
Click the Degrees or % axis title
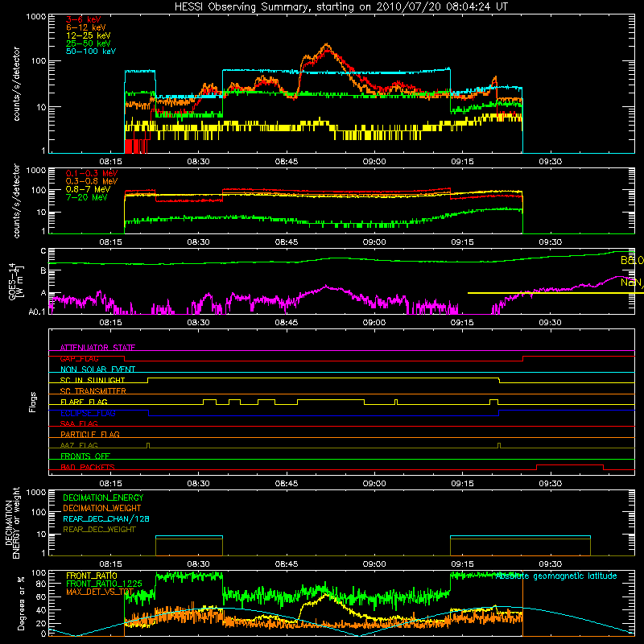click(x=21, y=603)
